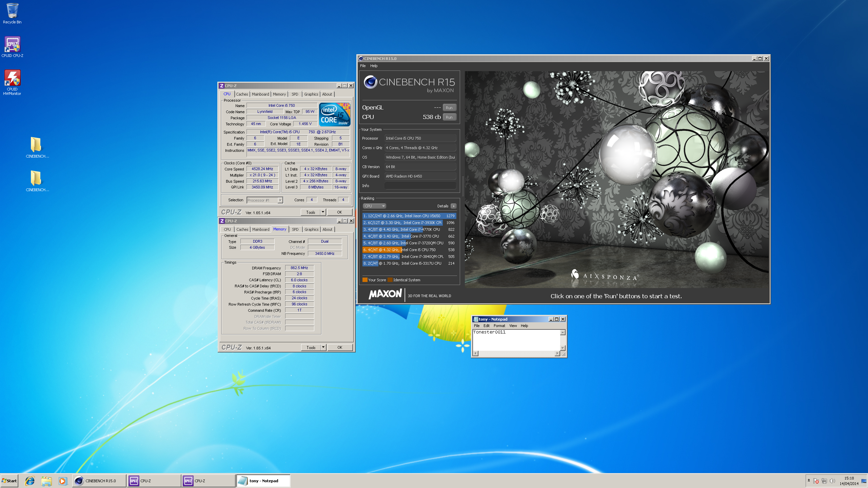Click inside Notepad text area
Screen dimensions: 868x488
[516, 340]
